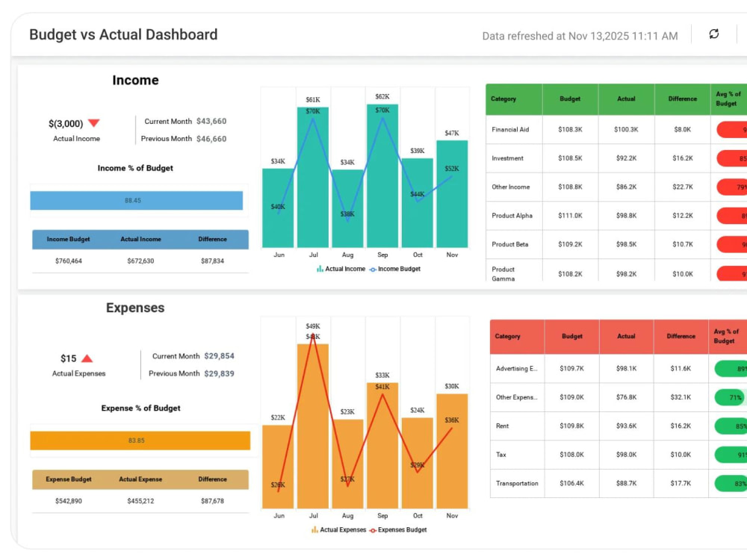The image size is (747, 560).
Task: Click the Budget vs Actual Dashboard title
Action: coord(123,34)
